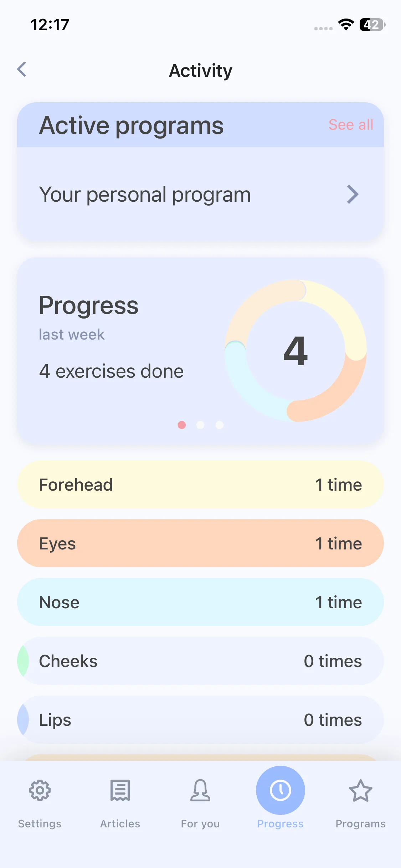Tap the Wi-Fi status icon
Image resolution: width=401 pixels, height=868 pixels.
pyautogui.click(x=346, y=25)
